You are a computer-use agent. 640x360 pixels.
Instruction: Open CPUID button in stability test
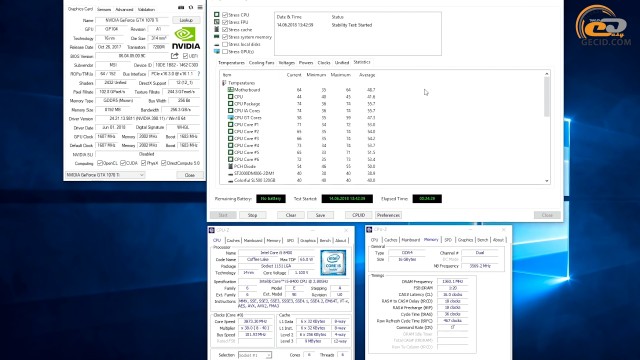[358, 215]
